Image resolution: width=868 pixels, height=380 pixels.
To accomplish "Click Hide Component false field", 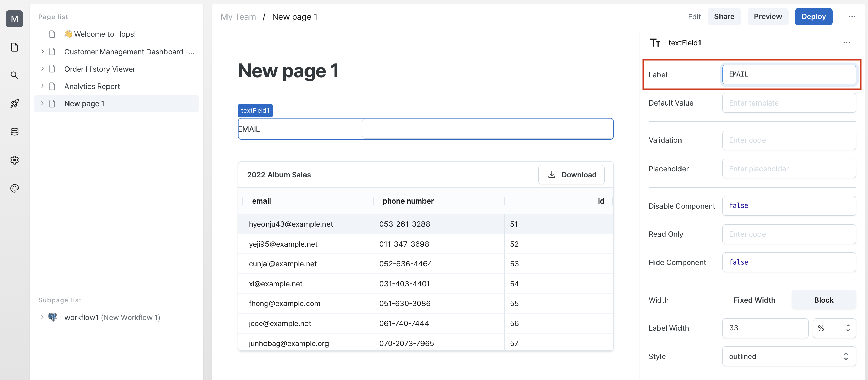I will [x=789, y=262].
